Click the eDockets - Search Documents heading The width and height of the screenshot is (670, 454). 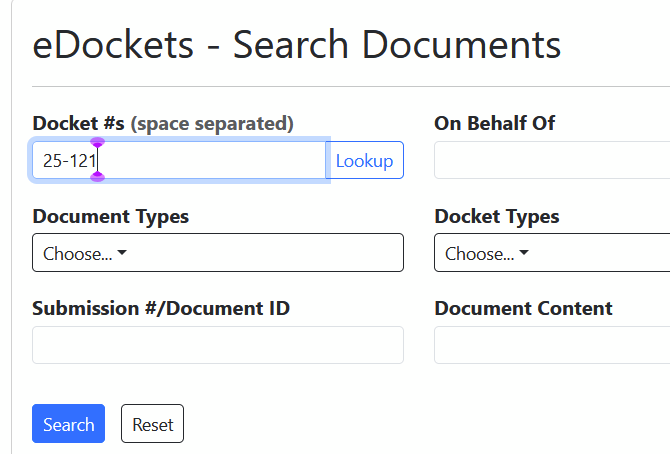297,45
